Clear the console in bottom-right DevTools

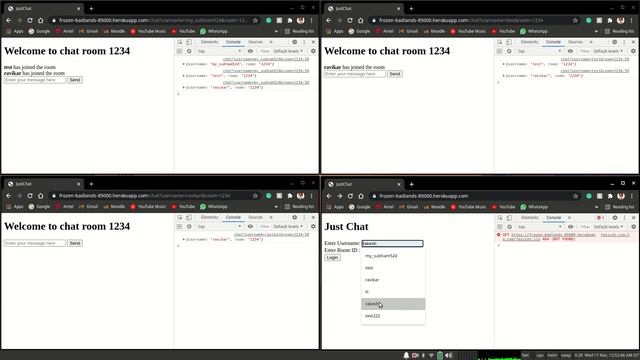point(509,227)
